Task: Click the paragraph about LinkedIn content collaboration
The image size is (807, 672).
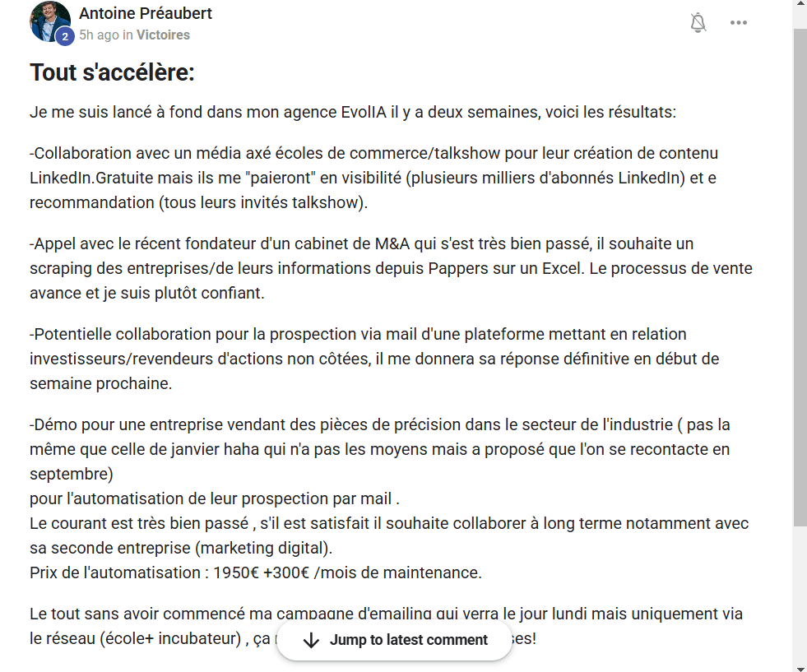Action: click(x=374, y=178)
